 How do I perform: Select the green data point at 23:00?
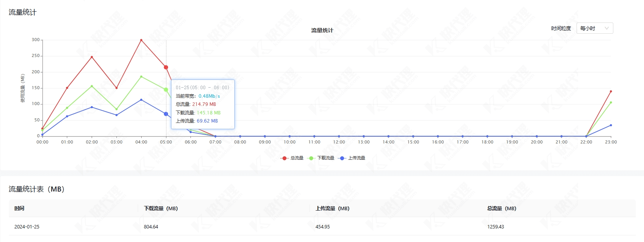point(611,103)
